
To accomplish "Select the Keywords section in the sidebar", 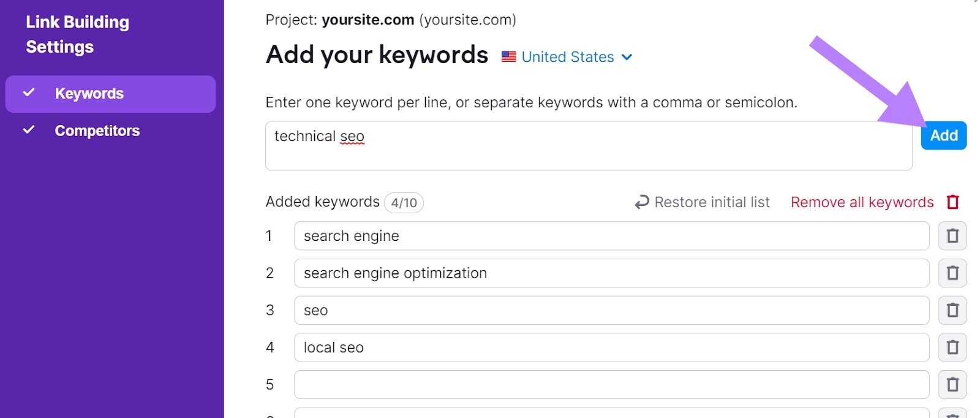I will [89, 93].
